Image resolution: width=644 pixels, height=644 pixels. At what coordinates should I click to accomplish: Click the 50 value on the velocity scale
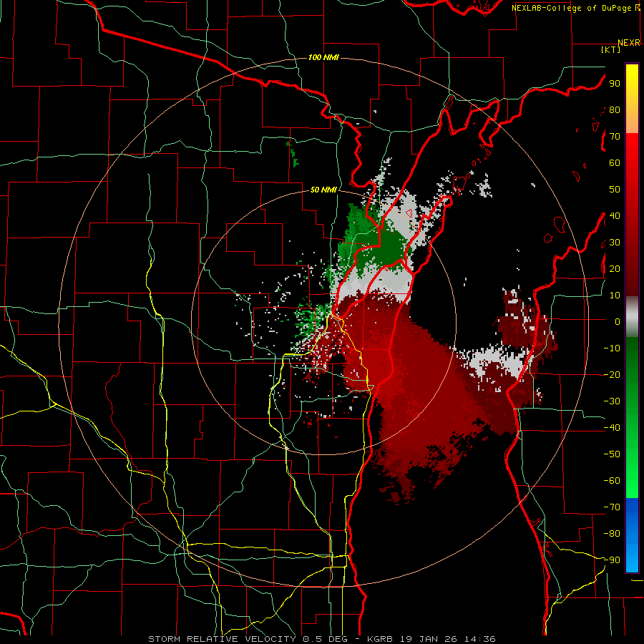click(x=615, y=190)
